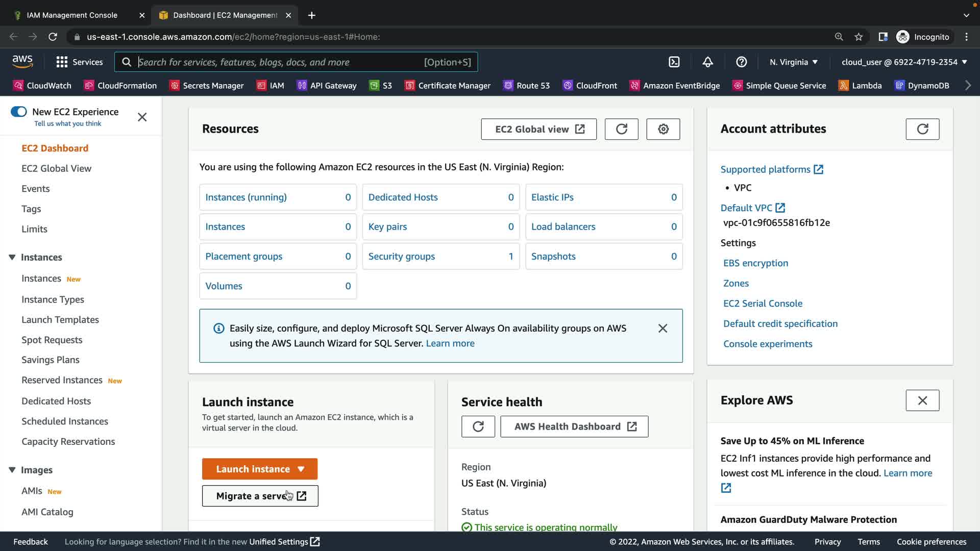This screenshot has height=551, width=980.
Task: Open the N. Virginia region dropdown
Action: coord(793,62)
